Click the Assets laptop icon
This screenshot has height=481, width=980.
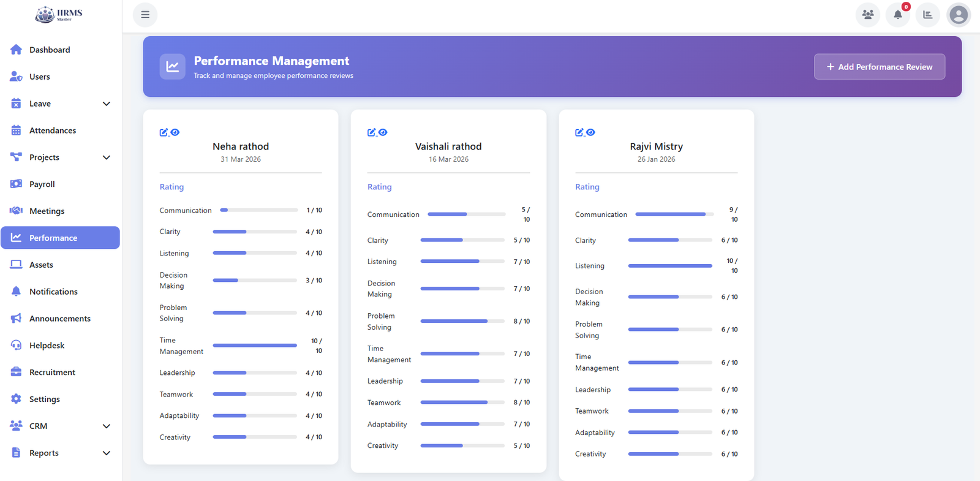[16, 265]
